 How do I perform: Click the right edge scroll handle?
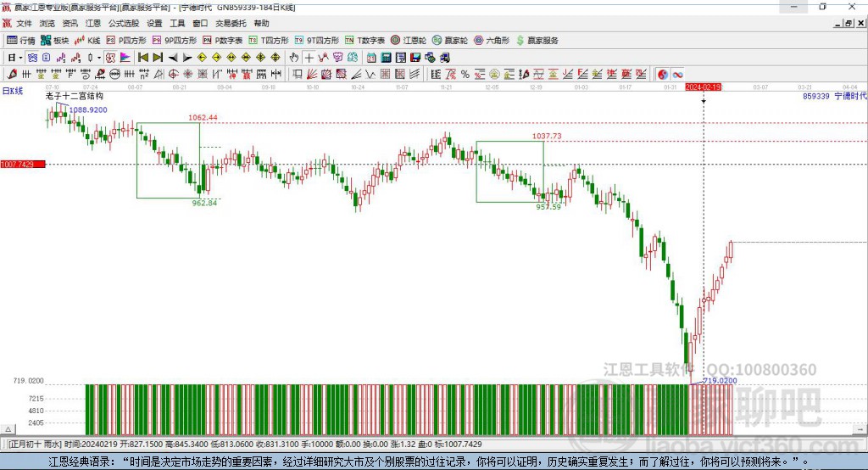860,429
